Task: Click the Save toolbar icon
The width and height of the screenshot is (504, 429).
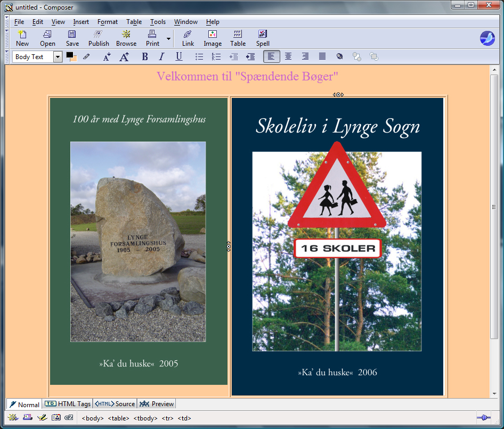Action: (x=72, y=38)
